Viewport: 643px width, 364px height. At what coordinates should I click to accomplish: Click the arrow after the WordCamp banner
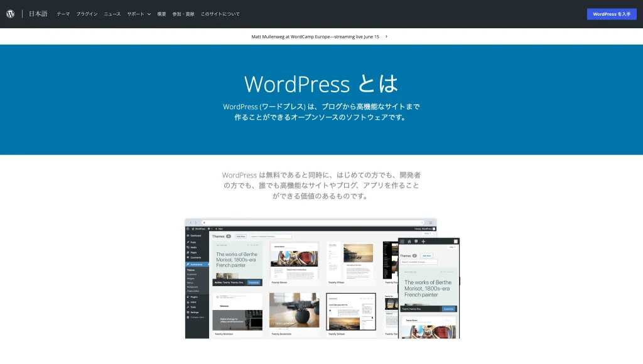(x=386, y=36)
